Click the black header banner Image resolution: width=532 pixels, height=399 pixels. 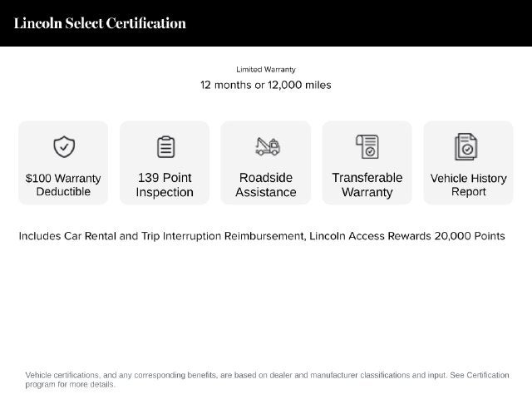[x=266, y=23]
